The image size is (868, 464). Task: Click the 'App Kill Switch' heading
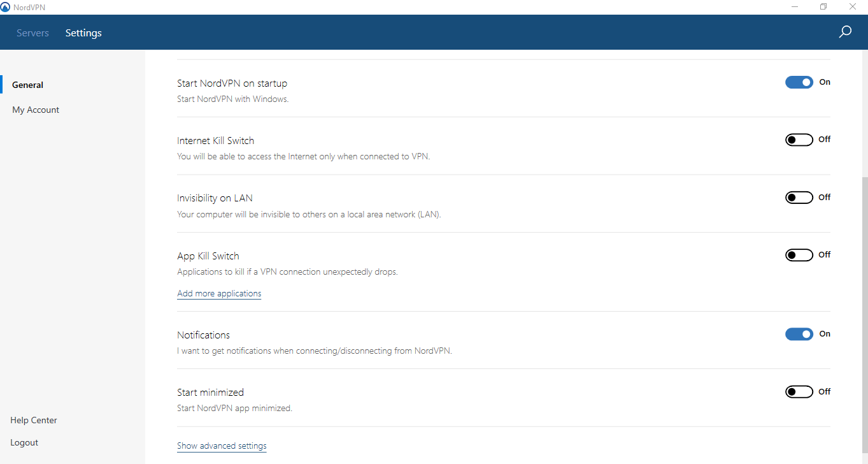pos(208,256)
